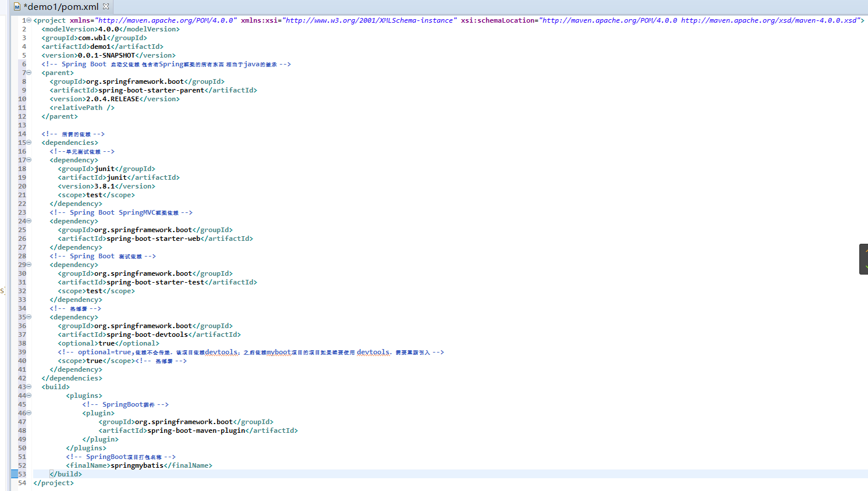Click the maven-4.0.0.xsd schema location URL
This screenshot has height=491, width=868.
[771, 20]
